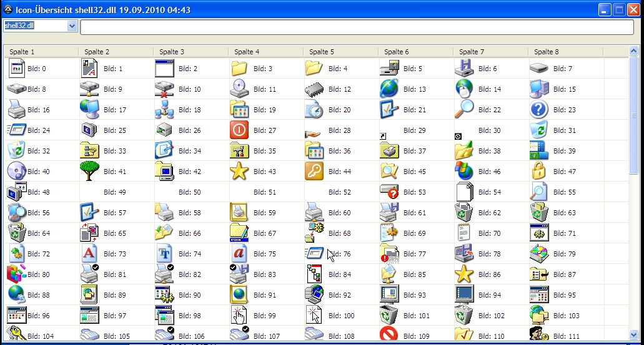644x345 pixels.
Task: Click the Spalte 5 column header
Action: [x=340, y=52]
